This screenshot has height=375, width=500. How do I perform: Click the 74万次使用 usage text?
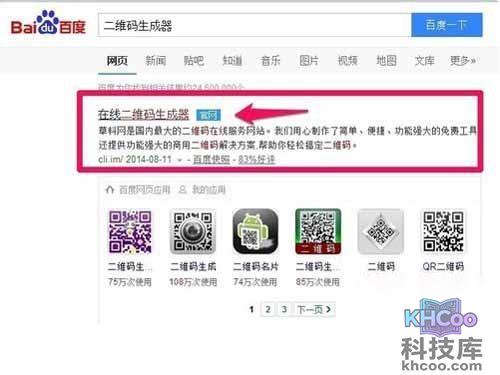tap(255, 282)
